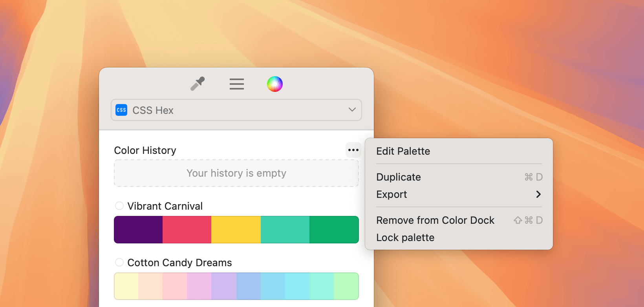Select the Vibrant Carnival radio button
The image size is (644, 307).
(x=119, y=206)
